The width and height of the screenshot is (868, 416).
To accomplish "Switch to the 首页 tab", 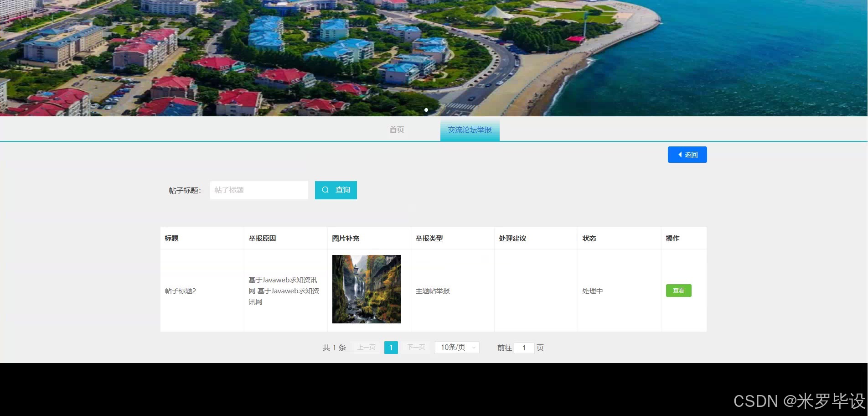I will click(x=396, y=129).
